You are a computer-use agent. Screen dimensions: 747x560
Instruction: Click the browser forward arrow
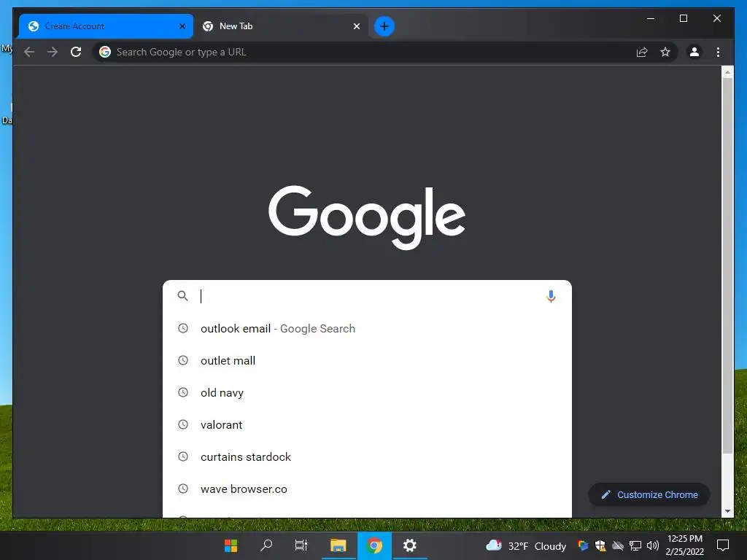(53, 52)
